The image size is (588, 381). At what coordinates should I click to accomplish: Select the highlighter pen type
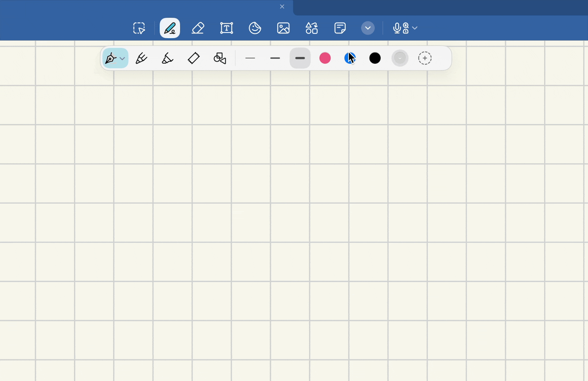click(167, 58)
